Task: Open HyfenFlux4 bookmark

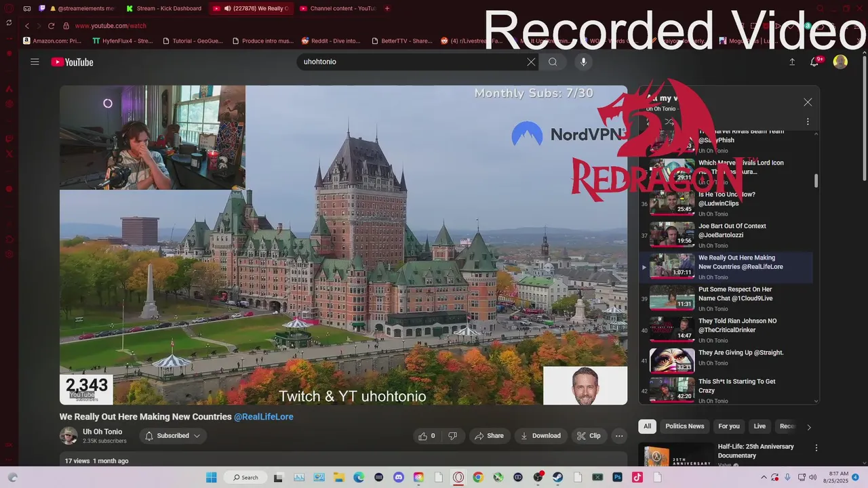Action: (x=122, y=41)
